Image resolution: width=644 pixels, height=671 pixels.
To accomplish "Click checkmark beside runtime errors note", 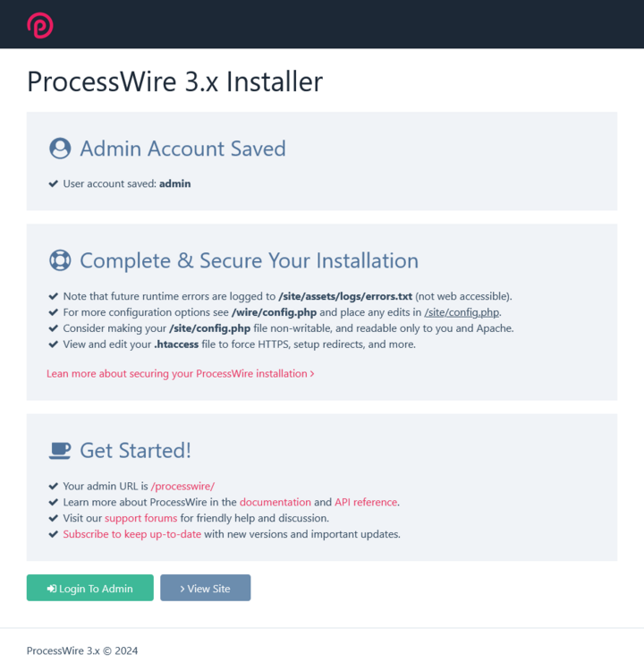I will (53, 296).
